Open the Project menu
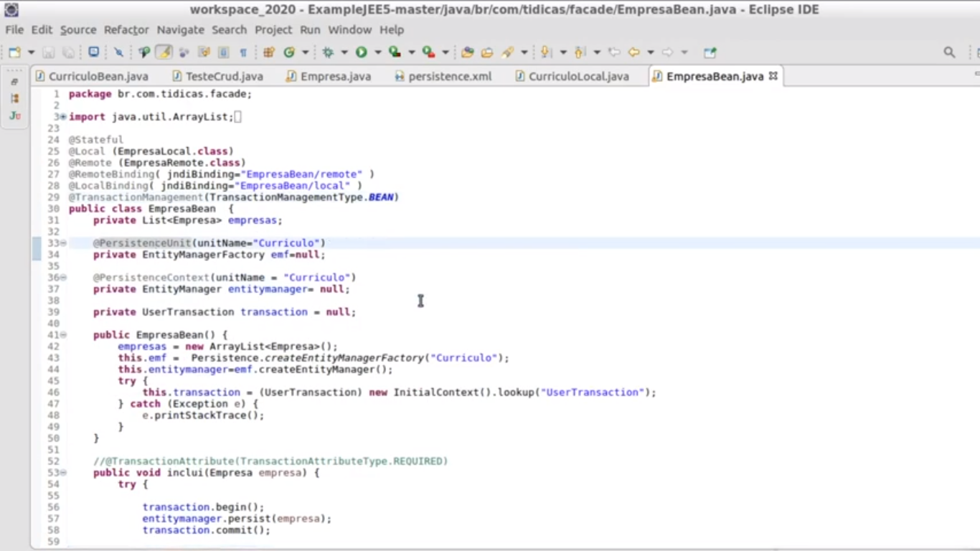Image resolution: width=980 pixels, height=551 pixels. (273, 29)
